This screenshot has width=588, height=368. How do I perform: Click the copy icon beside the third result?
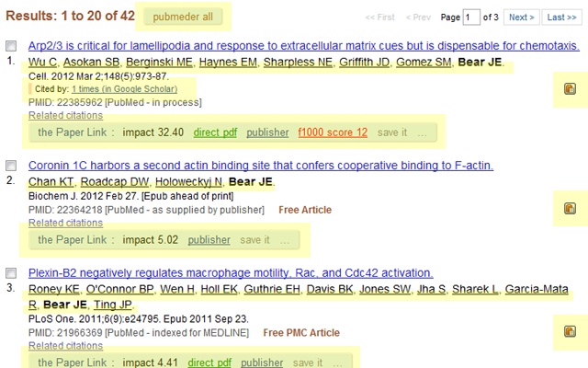(570, 330)
